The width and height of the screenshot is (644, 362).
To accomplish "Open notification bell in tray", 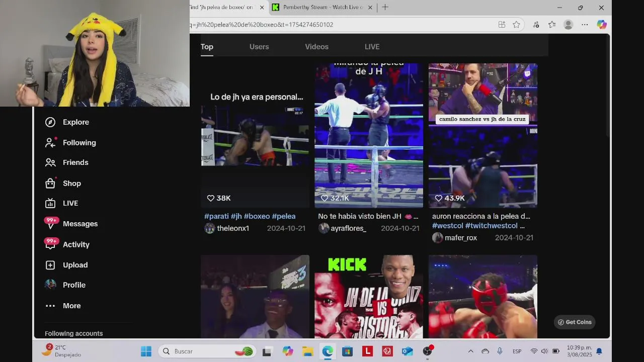I will pyautogui.click(x=599, y=351).
